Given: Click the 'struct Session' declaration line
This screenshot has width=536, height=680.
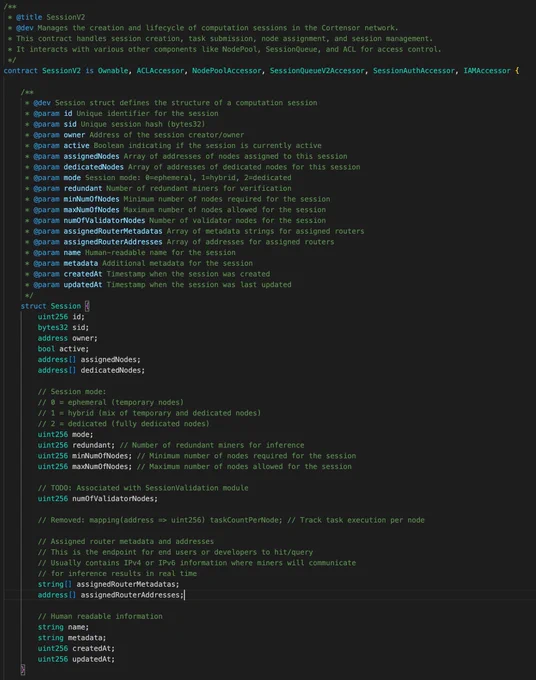Looking at the screenshot, I should pyautogui.click(x=55, y=306).
